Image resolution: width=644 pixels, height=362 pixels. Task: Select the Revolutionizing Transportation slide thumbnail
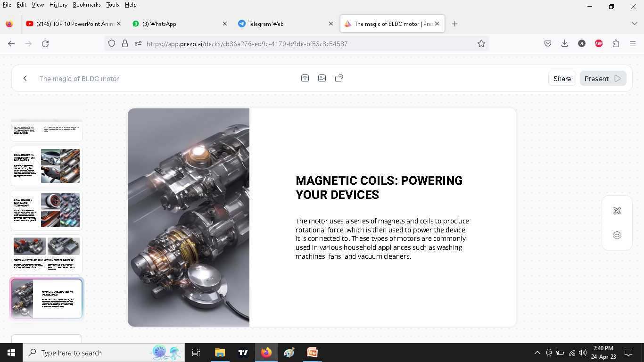click(x=47, y=166)
